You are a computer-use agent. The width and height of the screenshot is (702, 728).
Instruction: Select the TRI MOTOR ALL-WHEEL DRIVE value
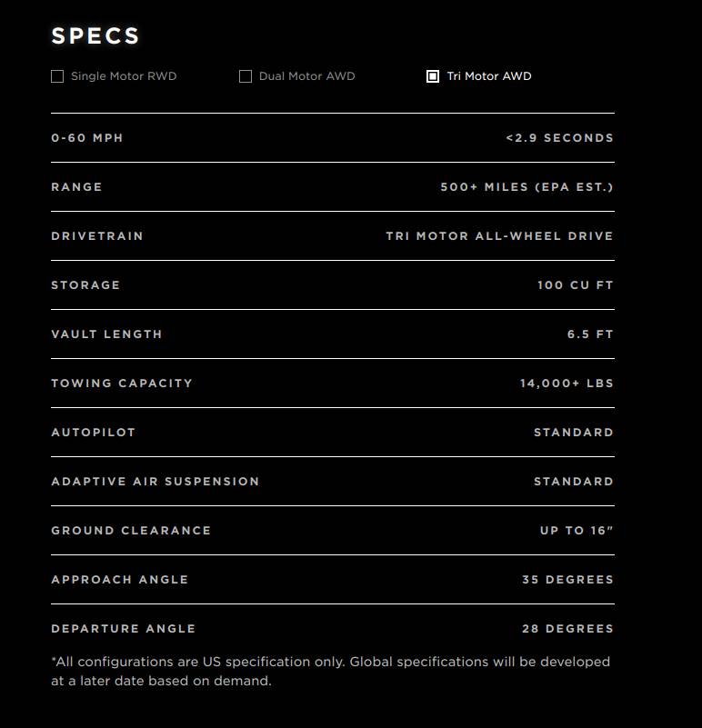499,236
